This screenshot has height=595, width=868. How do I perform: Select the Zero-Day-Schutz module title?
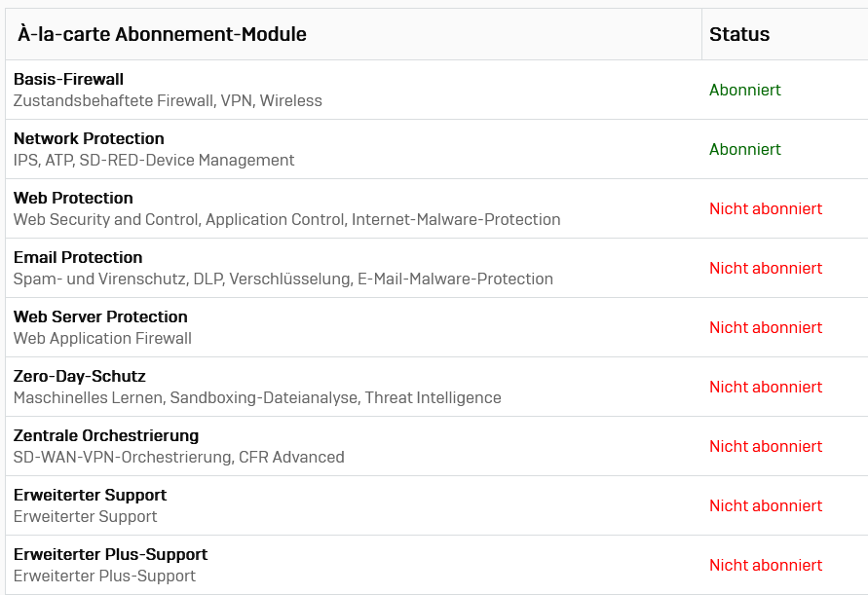(x=80, y=376)
